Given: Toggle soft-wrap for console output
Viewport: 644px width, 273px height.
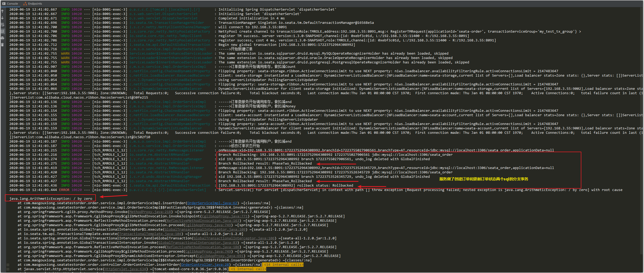Looking at the screenshot, I should [2, 25].
